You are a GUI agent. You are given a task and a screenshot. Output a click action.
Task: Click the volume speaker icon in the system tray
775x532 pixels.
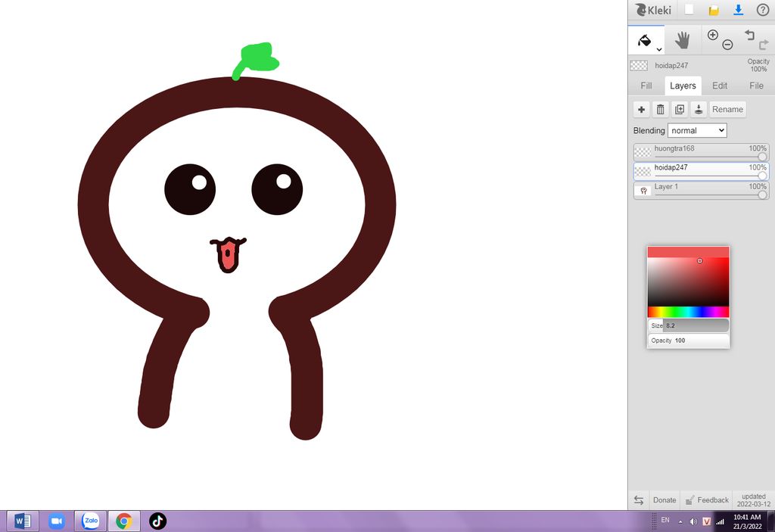point(693,521)
